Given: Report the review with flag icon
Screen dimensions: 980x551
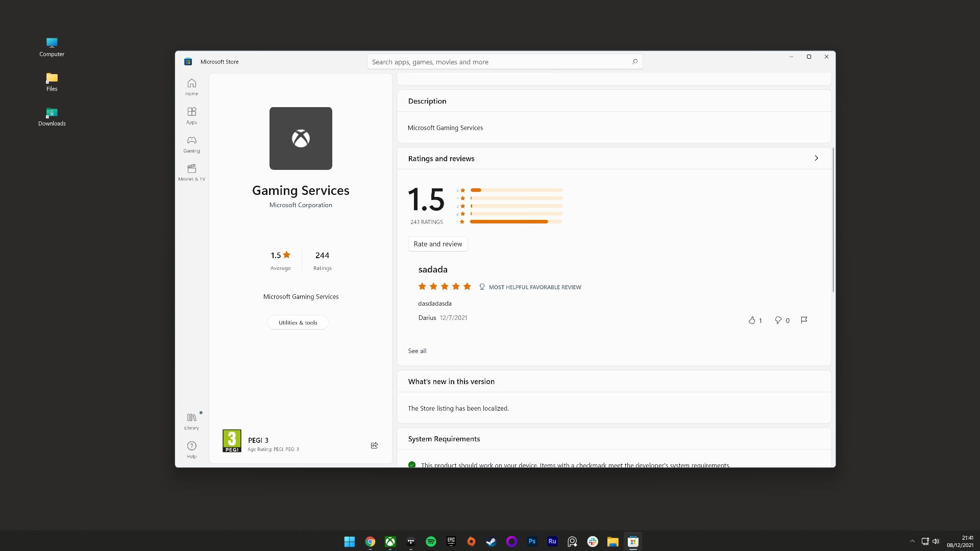Looking at the screenshot, I should (x=804, y=320).
